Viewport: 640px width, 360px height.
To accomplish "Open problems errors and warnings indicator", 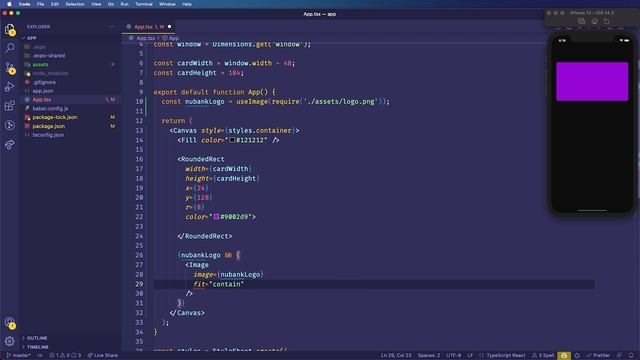I will click(65, 356).
